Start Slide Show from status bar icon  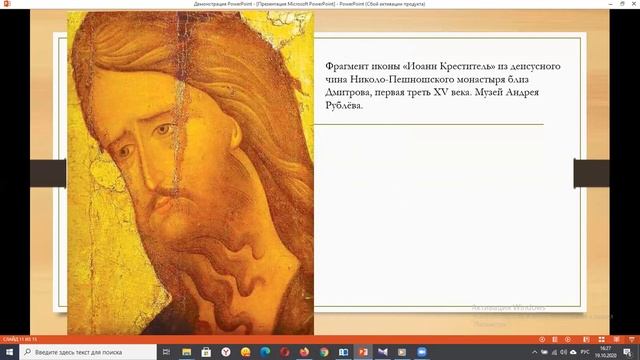pos(631,339)
